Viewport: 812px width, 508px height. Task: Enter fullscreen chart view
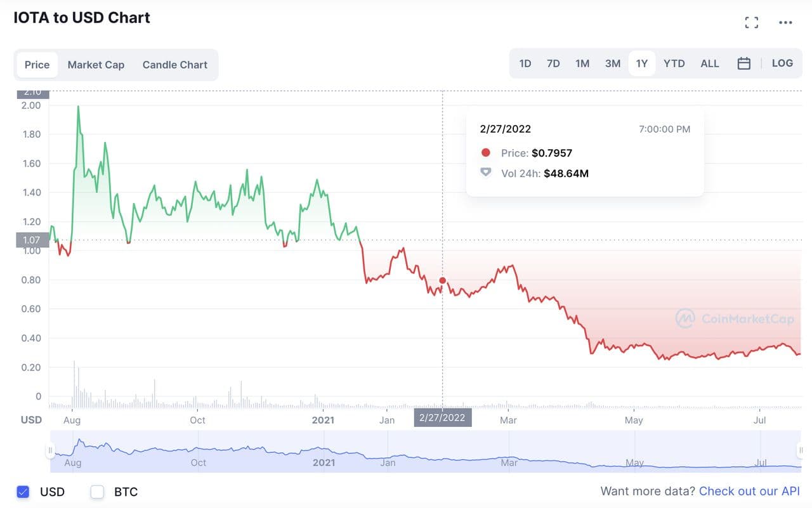coord(751,23)
